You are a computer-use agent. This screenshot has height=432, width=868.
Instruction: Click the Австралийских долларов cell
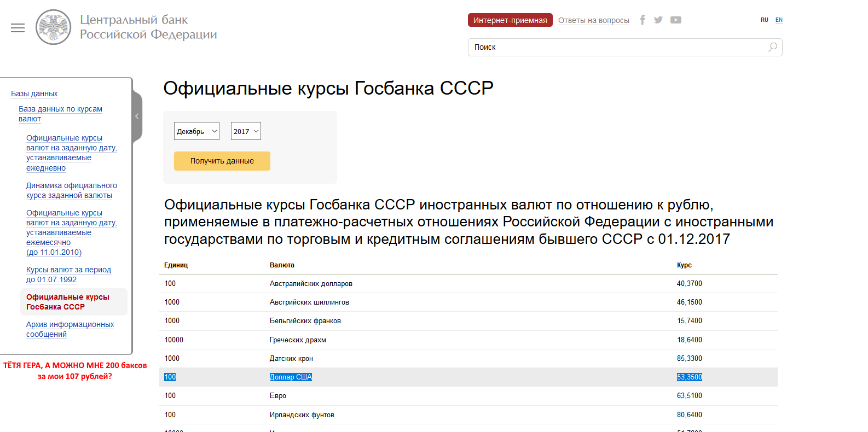(311, 283)
